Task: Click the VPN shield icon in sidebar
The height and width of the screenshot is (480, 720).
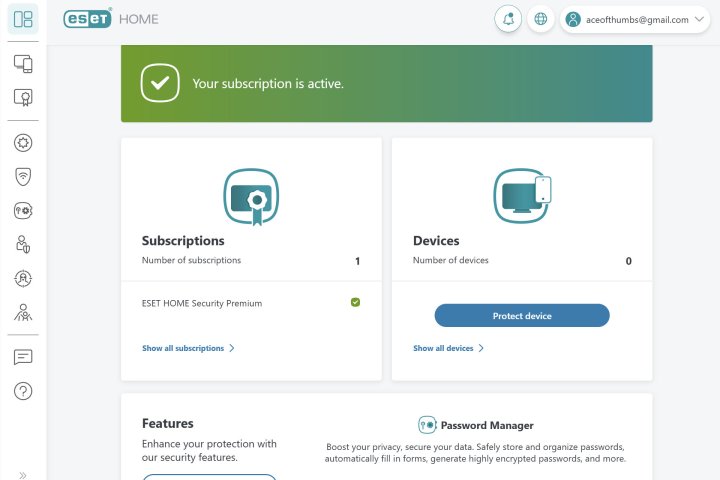Action: click(23, 176)
